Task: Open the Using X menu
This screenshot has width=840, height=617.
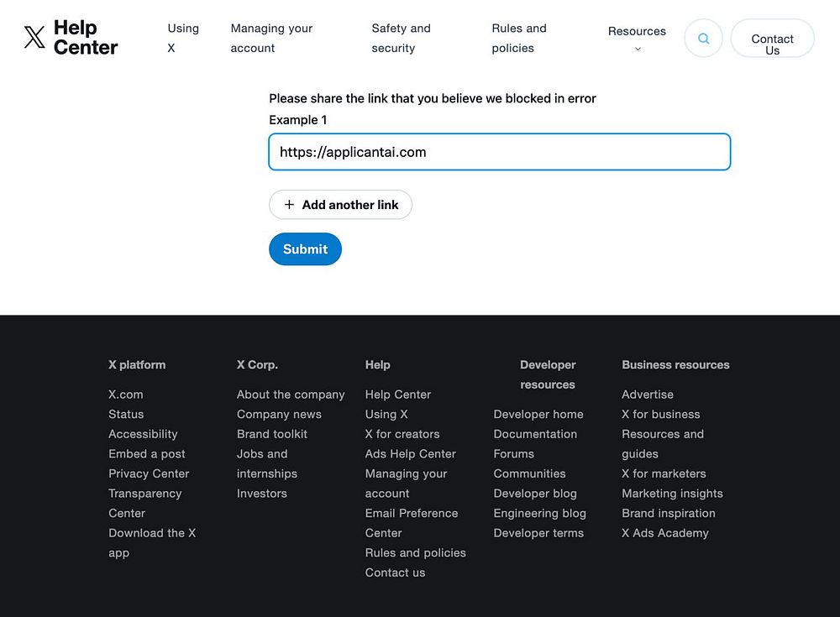Action: tap(182, 38)
